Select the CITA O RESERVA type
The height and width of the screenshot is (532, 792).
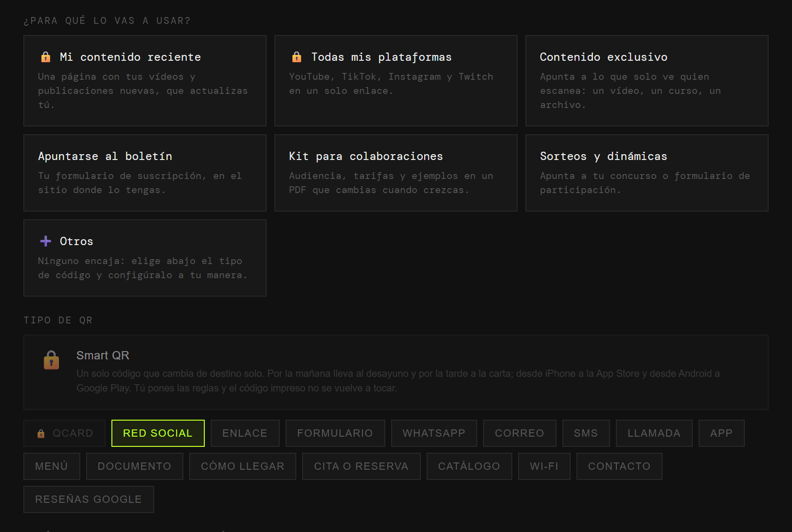[x=361, y=466]
